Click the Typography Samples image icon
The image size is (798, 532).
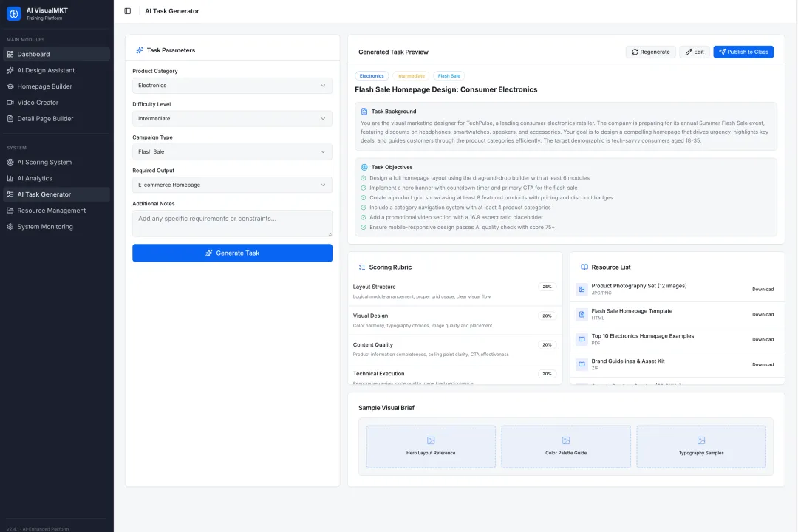pos(701,440)
